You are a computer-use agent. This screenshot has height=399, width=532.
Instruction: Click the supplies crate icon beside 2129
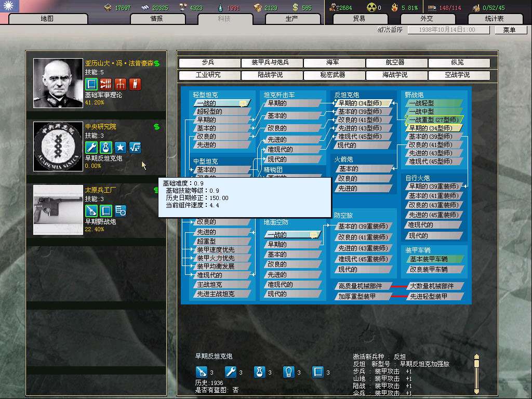coord(258,7)
